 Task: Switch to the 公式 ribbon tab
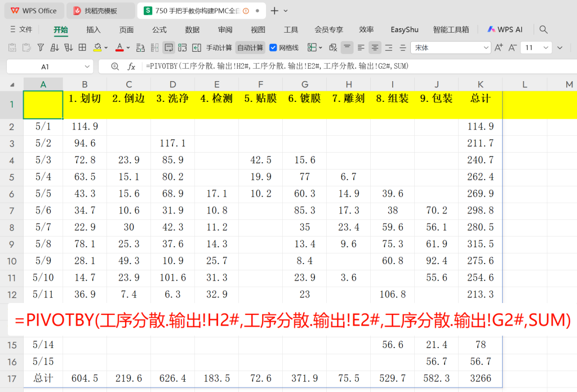coord(159,30)
